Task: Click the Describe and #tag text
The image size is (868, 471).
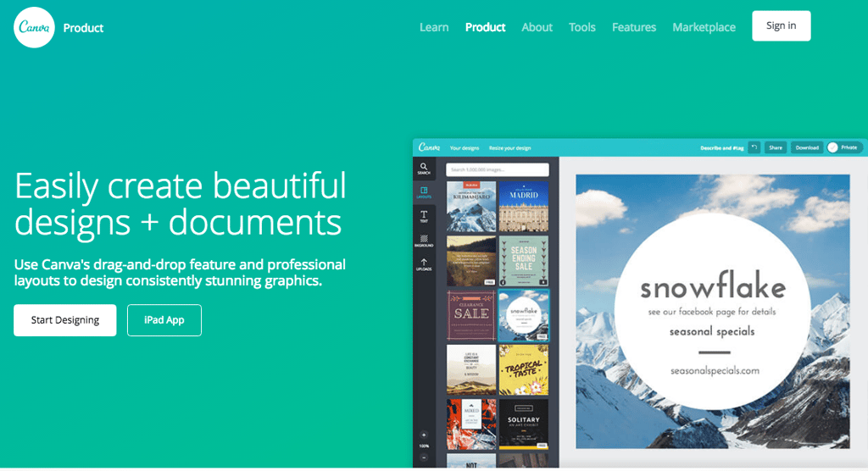Action: (722, 147)
